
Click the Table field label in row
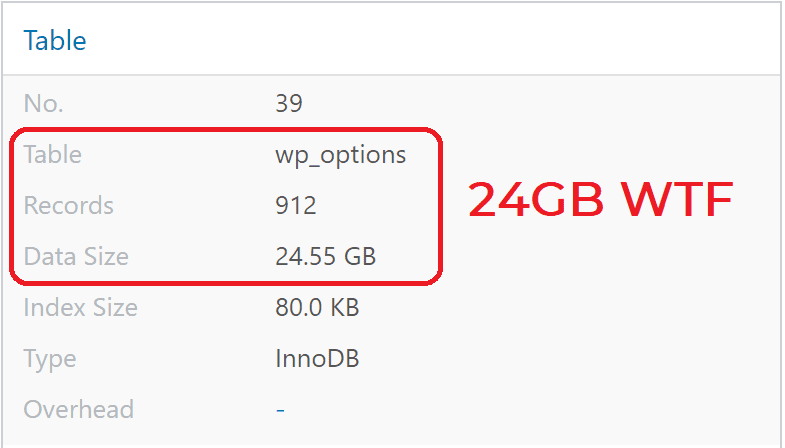pyautogui.click(x=53, y=154)
